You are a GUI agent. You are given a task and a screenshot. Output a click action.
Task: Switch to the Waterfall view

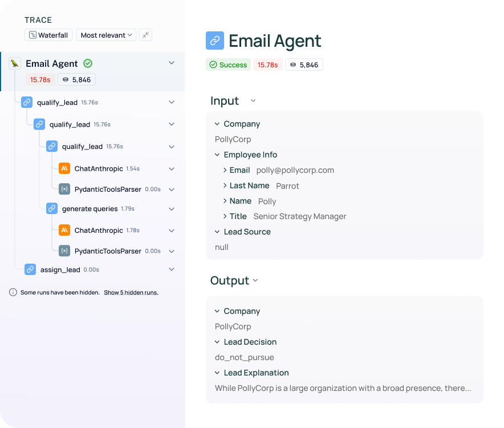pos(48,35)
